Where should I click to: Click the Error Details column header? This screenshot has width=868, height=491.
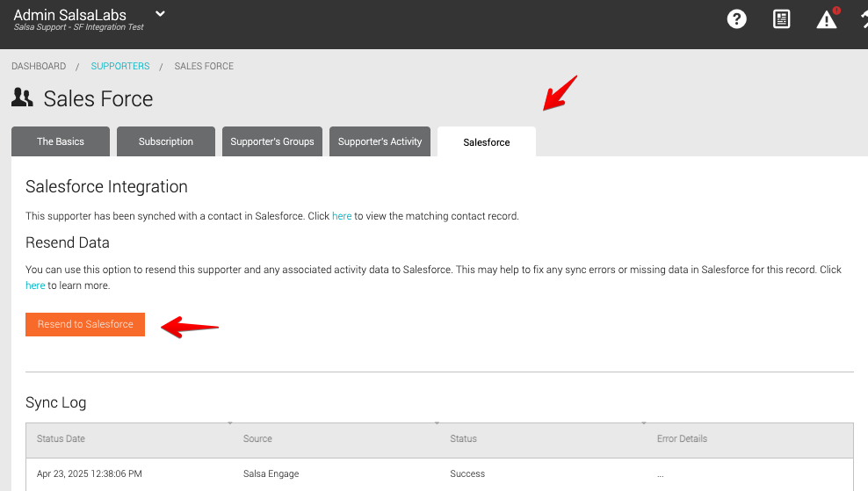[682, 438]
